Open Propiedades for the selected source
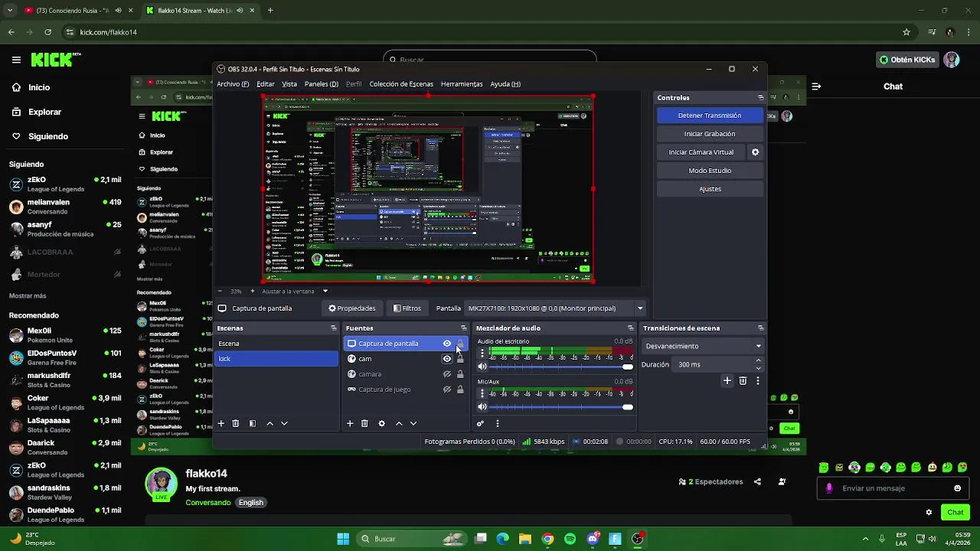This screenshot has height=551, width=980. point(352,308)
